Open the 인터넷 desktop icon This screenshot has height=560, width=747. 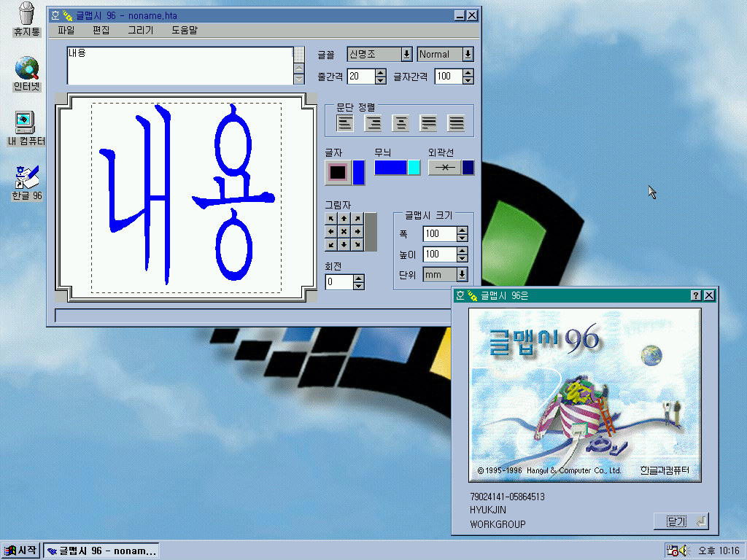click(27, 74)
